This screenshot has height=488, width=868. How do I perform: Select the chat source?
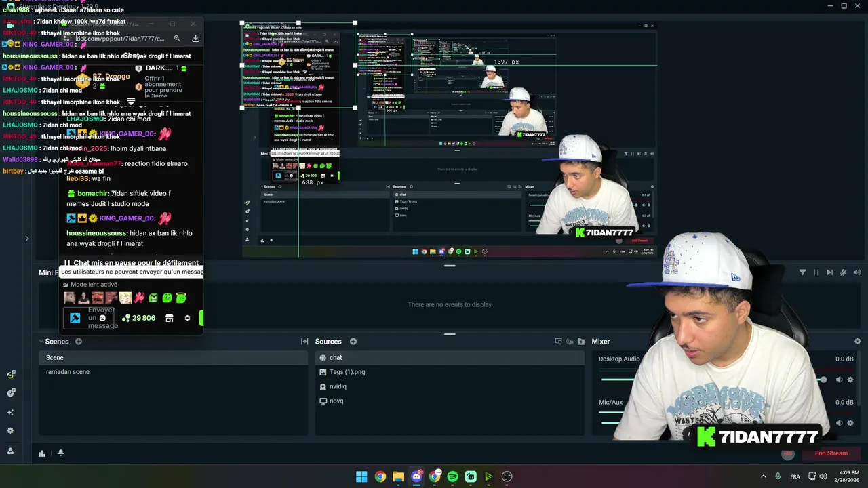click(x=450, y=357)
